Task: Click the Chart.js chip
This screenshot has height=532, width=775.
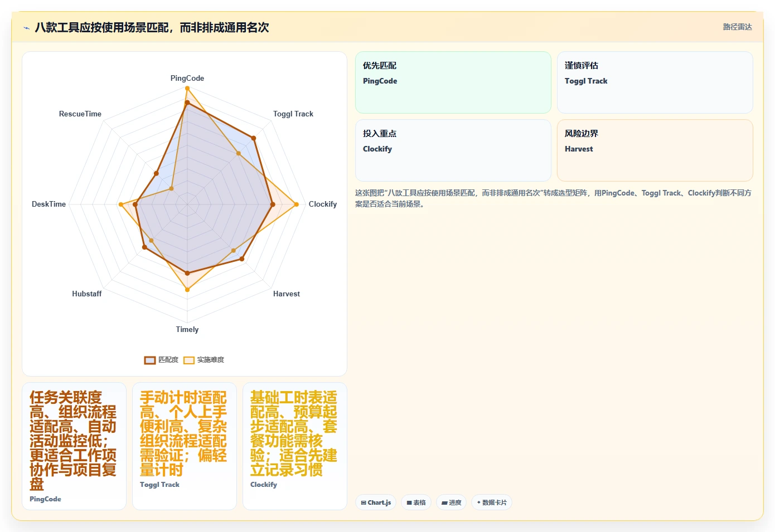Action: (x=376, y=502)
